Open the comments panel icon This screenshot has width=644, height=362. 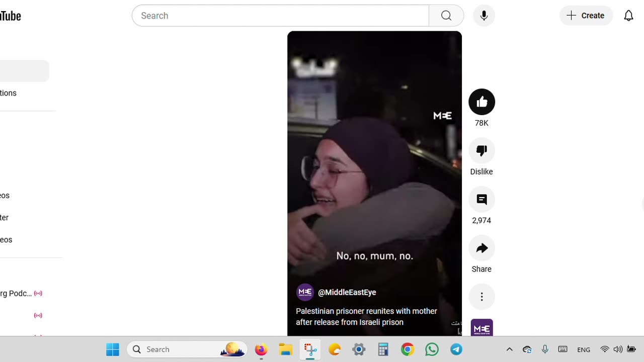pos(481,200)
